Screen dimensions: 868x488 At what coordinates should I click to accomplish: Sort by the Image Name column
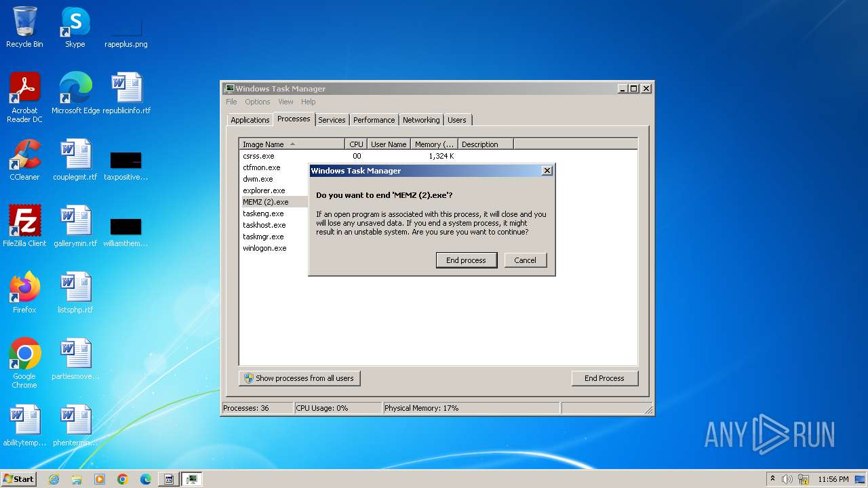click(292, 144)
